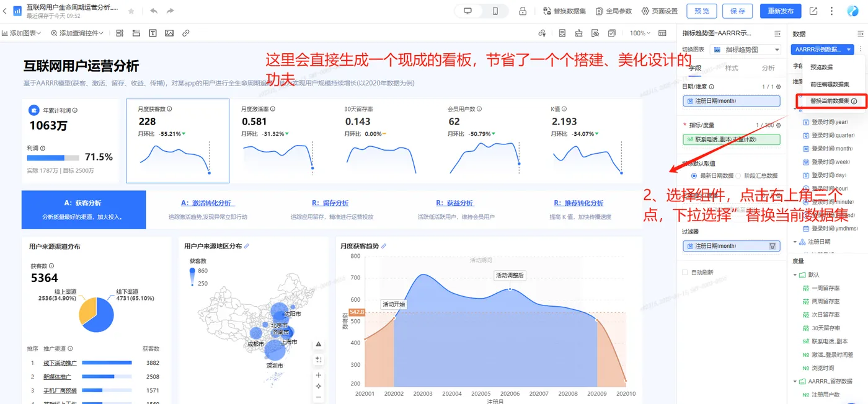
Task: Open the 添加查询控件 dropdown
Action: tap(77, 33)
